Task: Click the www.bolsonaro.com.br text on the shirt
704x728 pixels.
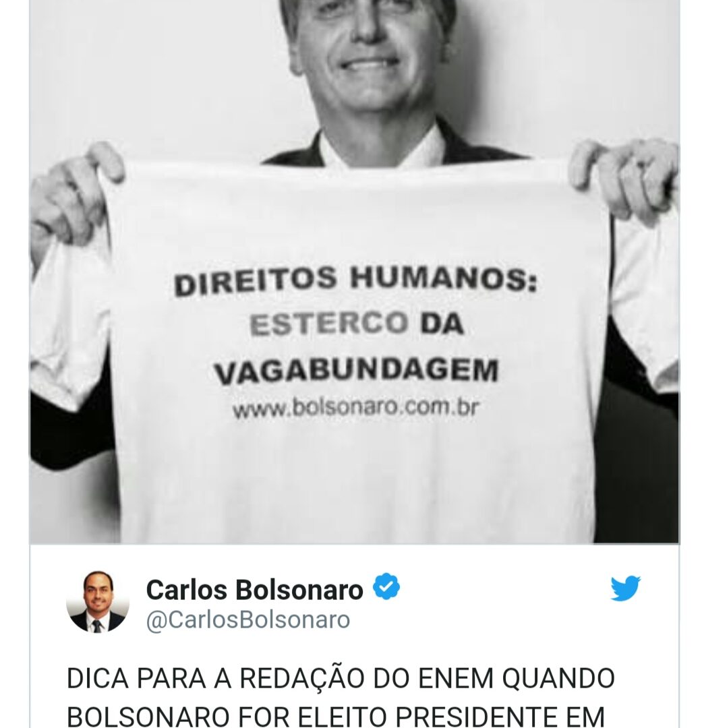Action: 355,408
